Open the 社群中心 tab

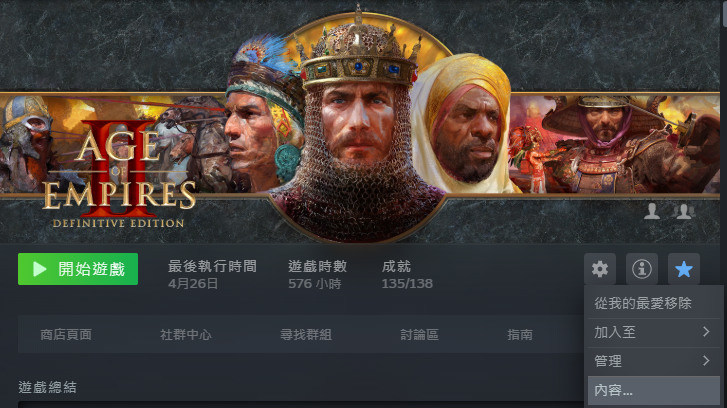pyautogui.click(x=186, y=335)
